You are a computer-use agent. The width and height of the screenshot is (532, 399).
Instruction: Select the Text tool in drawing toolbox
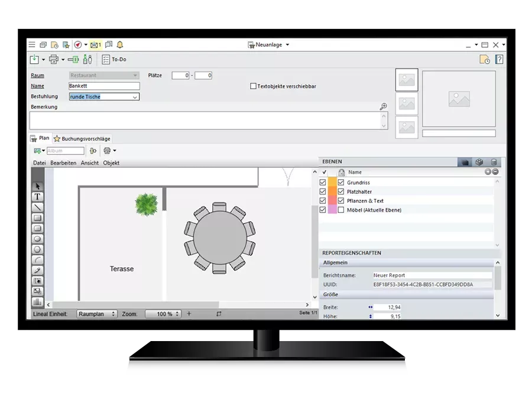click(38, 197)
